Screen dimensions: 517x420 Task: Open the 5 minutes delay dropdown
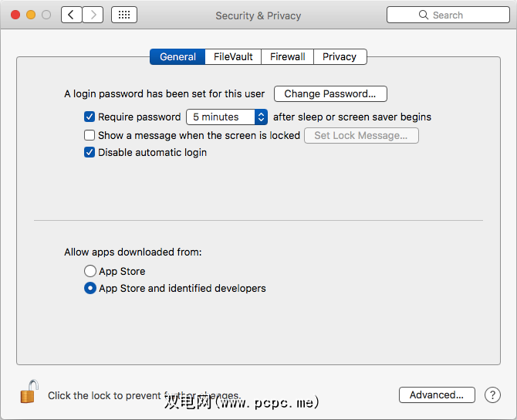(x=226, y=117)
